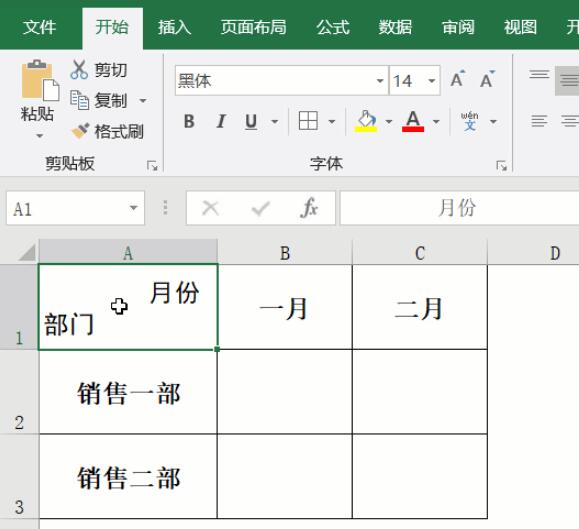
Task: Select row 2 header
Action: click(x=19, y=392)
